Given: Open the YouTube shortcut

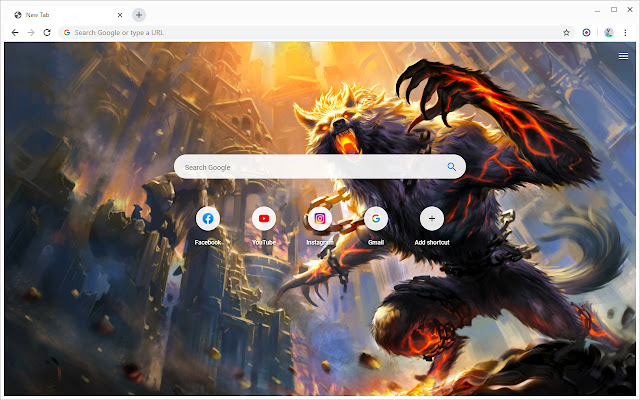Looking at the screenshot, I should (264, 219).
